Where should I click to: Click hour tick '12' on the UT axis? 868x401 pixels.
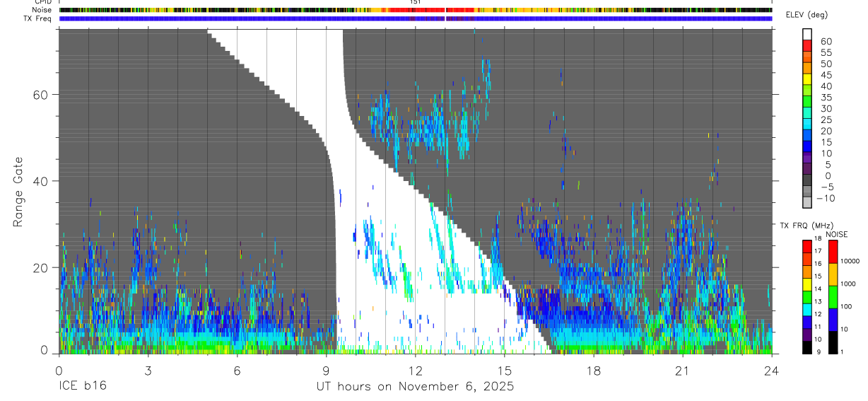[416, 371]
